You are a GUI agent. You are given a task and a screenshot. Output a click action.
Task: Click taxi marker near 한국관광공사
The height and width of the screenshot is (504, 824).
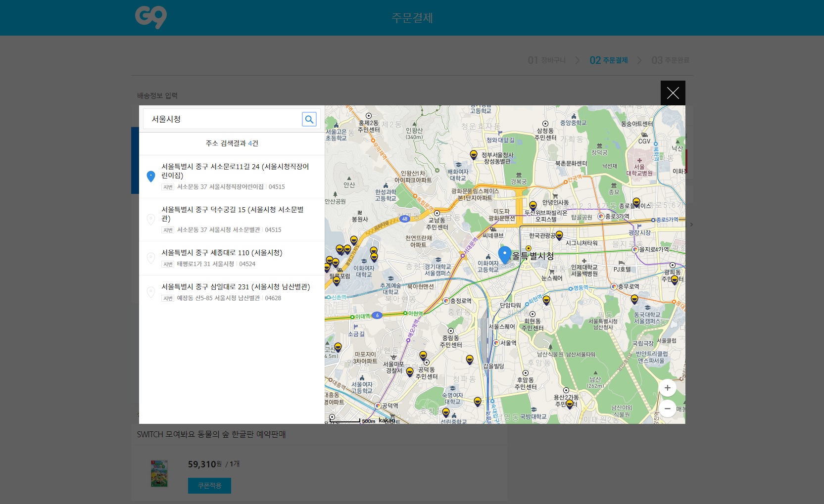pos(559,235)
